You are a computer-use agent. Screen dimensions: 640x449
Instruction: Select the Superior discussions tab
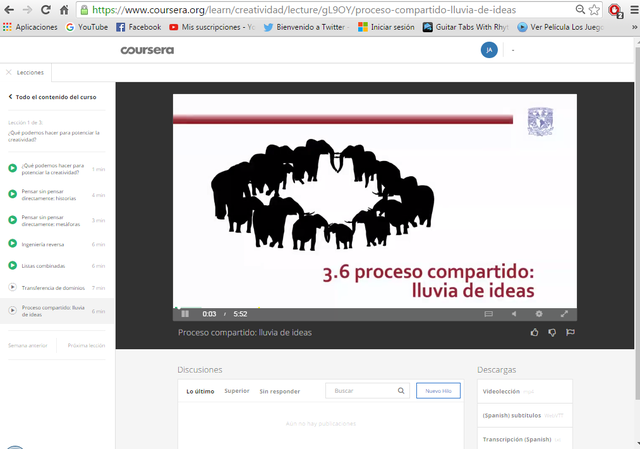pos(237,391)
